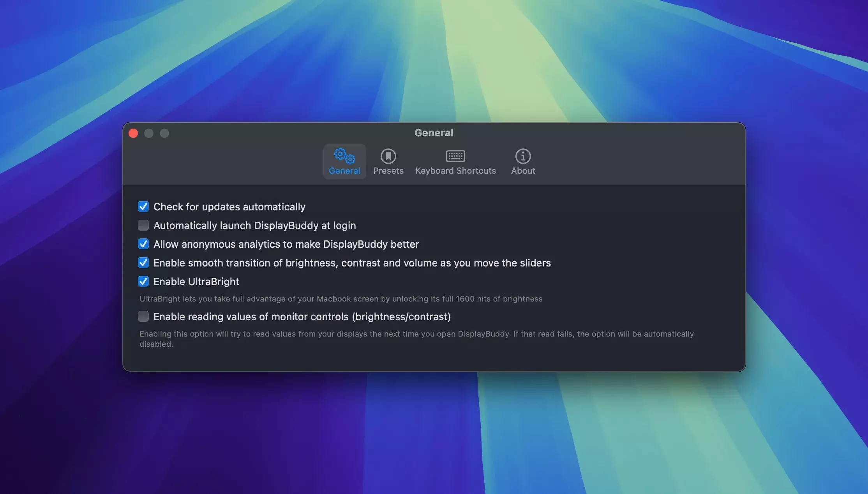Select the About tab label
The width and height of the screenshot is (868, 494).
pos(523,171)
